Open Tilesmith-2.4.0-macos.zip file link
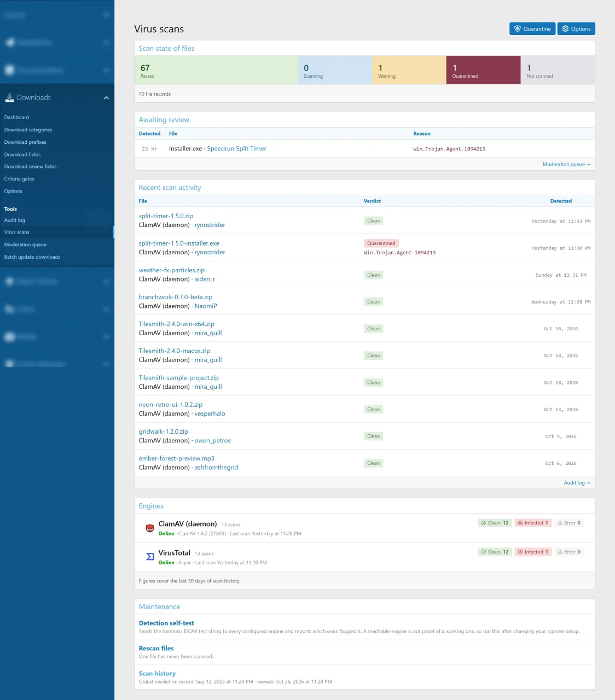 (x=174, y=351)
